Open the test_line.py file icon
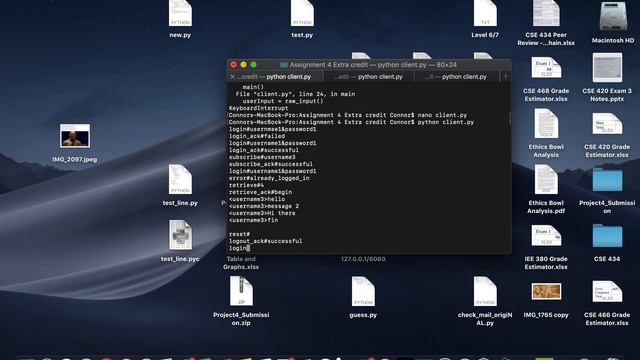 click(180, 180)
